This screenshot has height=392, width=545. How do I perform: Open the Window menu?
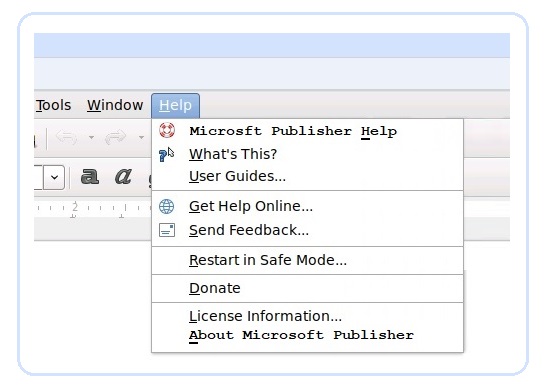(115, 105)
